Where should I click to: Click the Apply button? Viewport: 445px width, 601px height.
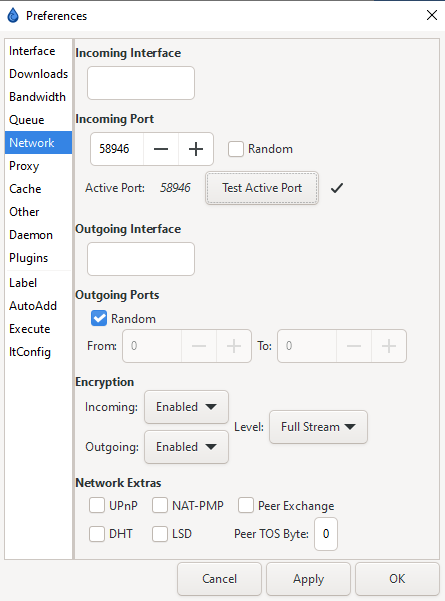[309, 579]
